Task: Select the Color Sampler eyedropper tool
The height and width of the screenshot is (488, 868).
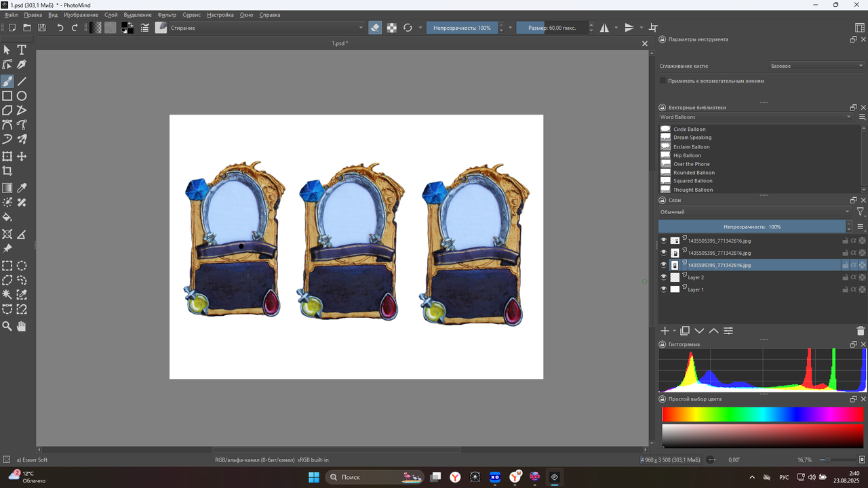Action: click(x=22, y=188)
